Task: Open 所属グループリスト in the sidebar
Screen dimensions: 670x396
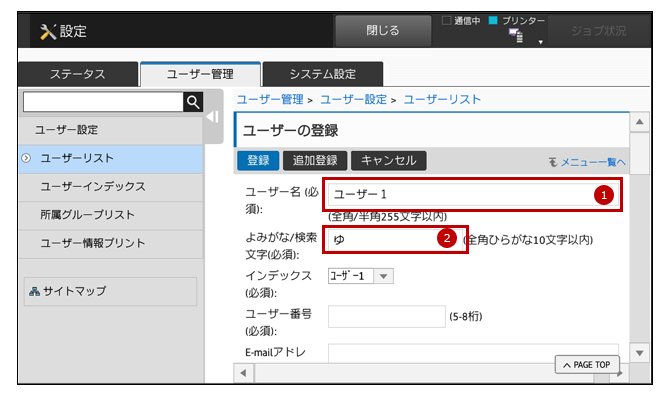Action: click(x=111, y=215)
